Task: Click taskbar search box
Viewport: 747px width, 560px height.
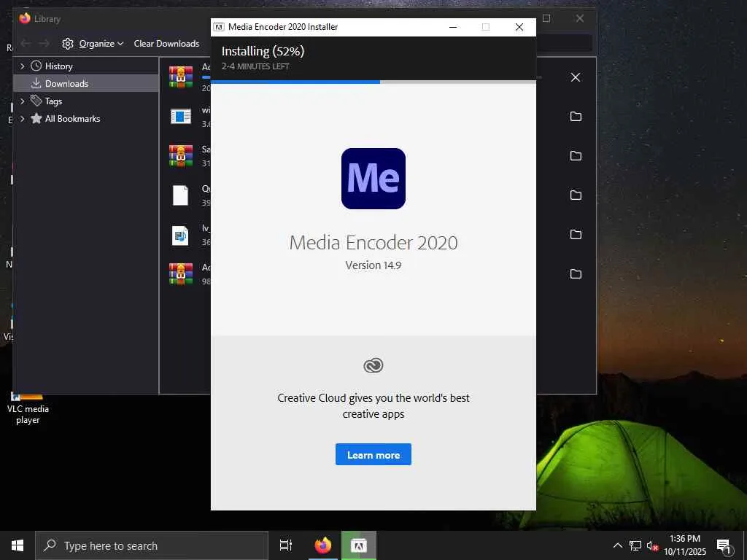Action: [x=152, y=545]
